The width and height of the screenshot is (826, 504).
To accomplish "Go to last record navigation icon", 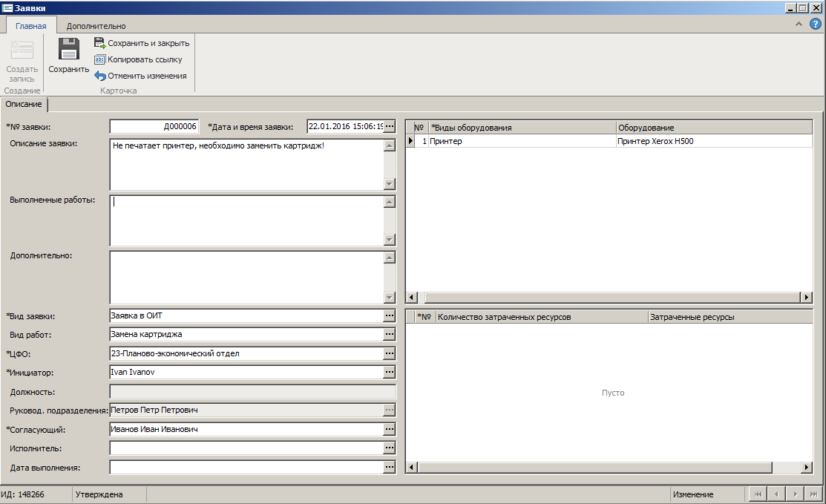I will (814, 494).
